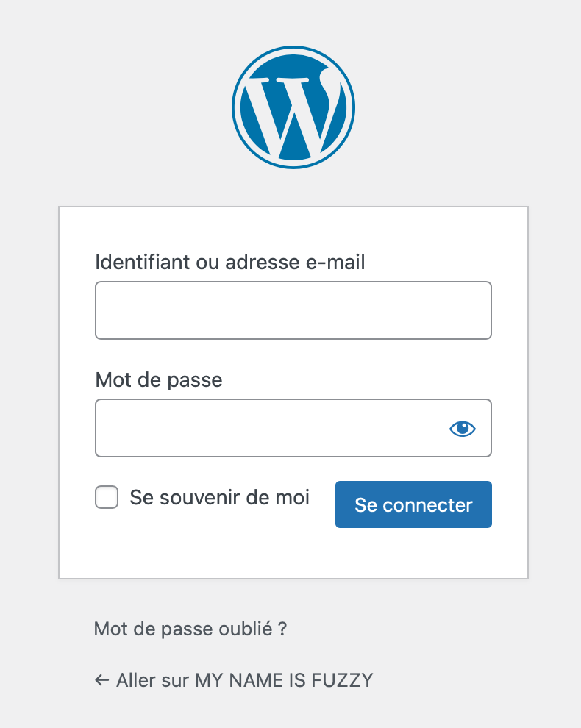
Task: Tick the "Se souvenir de moi" checkbox
Action: coord(107,498)
